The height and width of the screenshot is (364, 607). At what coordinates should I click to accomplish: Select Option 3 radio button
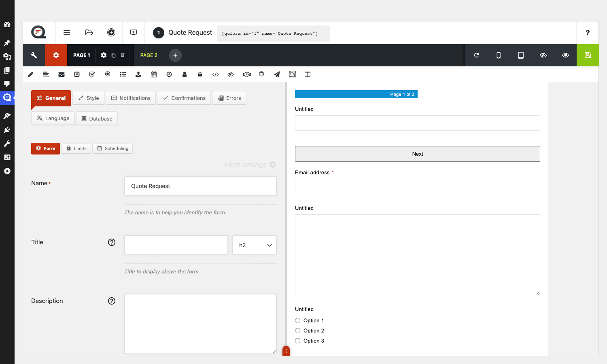click(x=298, y=341)
